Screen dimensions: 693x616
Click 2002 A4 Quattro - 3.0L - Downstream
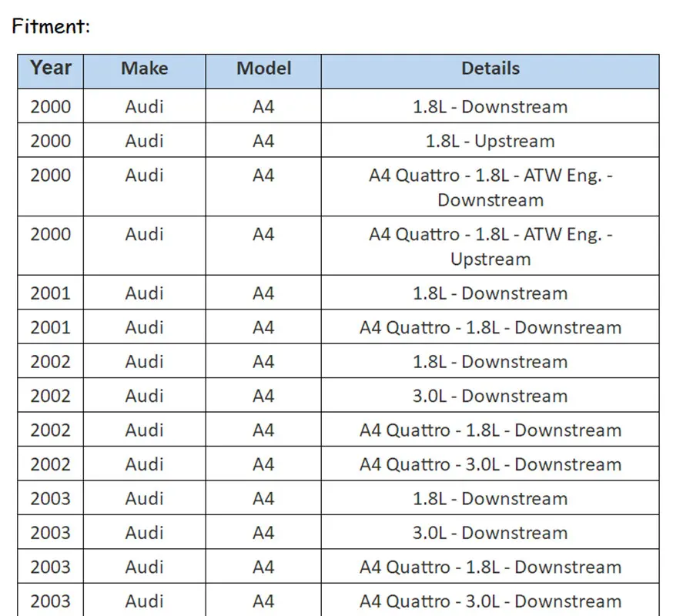(490, 464)
